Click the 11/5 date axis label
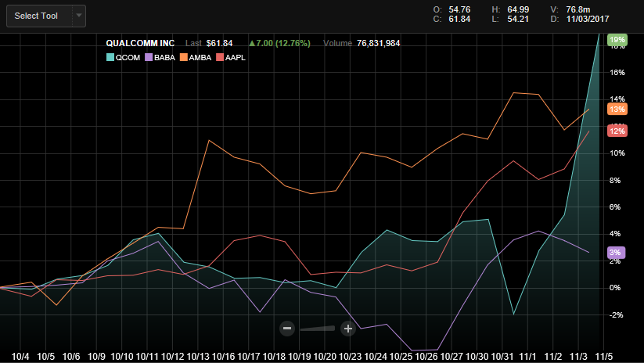644x363 pixels. click(x=604, y=357)
